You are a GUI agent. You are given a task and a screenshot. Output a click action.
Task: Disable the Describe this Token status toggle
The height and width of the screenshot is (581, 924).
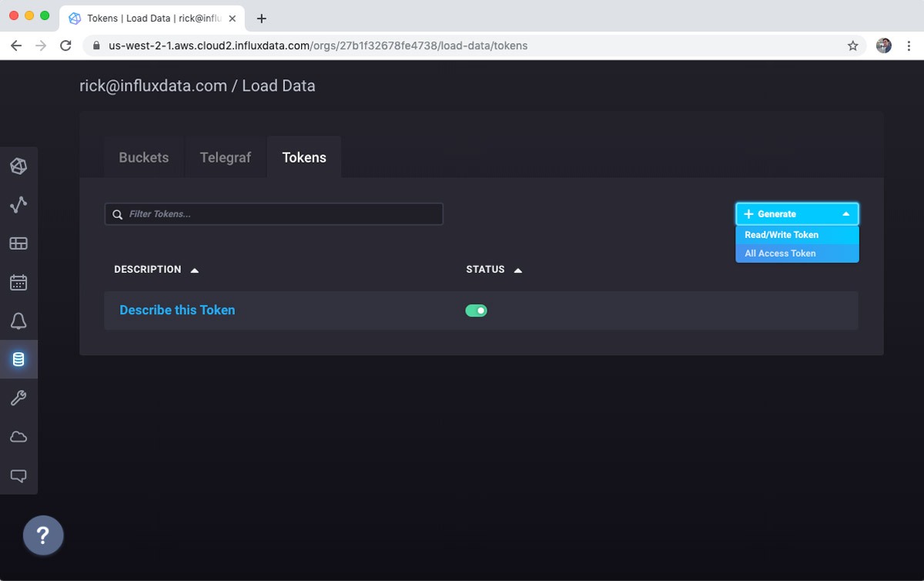(476, 310)
